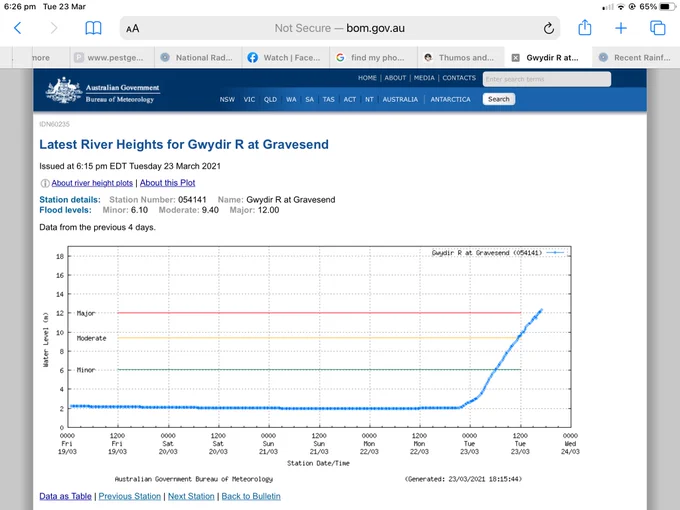Click the green Minor line on chart
680x510 pixels.
(319, 369)
